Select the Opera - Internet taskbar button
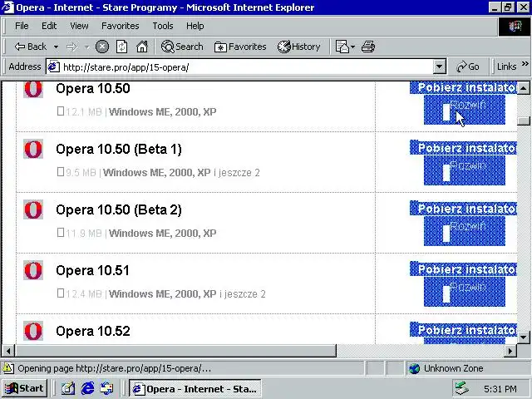This screenshot has height=399, width=532. [195, 388]
